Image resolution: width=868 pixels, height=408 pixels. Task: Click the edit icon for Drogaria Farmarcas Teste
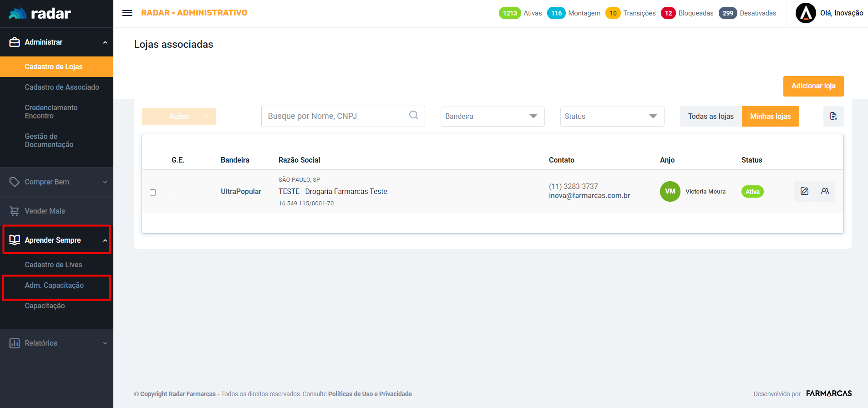click(804, 191)
